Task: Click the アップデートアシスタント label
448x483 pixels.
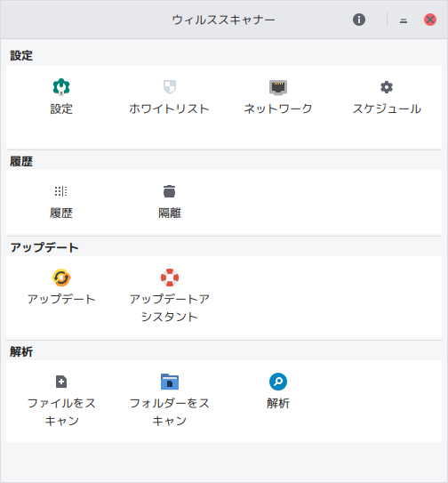Action: click(x=170, y=308)
